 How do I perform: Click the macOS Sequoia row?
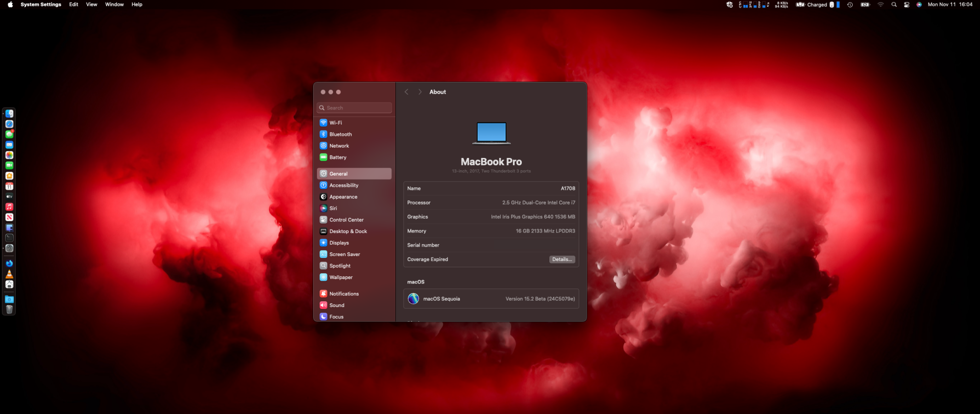(491, 299)
